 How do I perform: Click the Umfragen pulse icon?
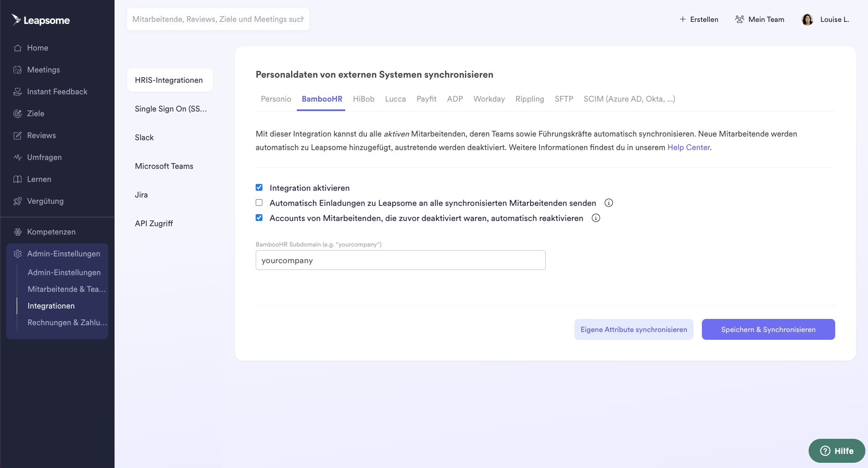(18, 157)
